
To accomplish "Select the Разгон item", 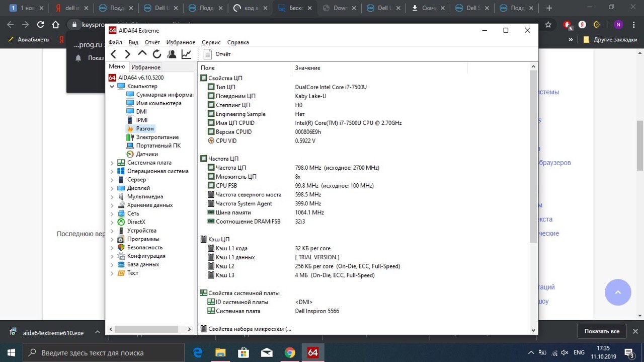I will click(x=140, y=128).
